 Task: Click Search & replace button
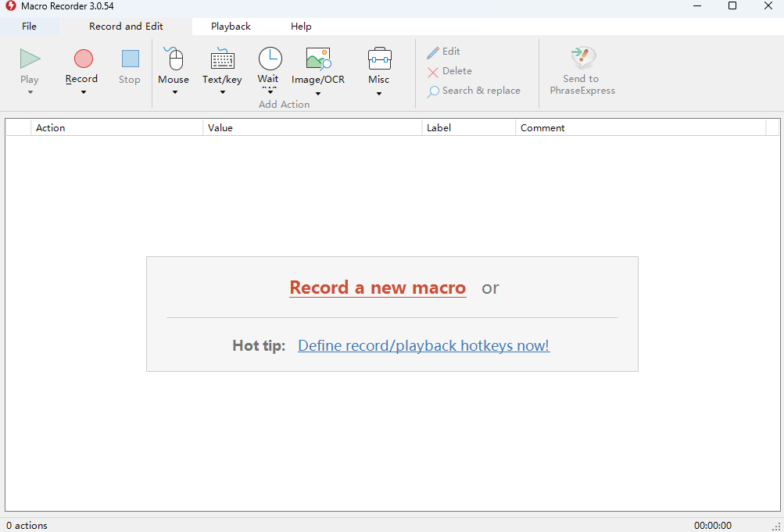(x=474, y=91)
